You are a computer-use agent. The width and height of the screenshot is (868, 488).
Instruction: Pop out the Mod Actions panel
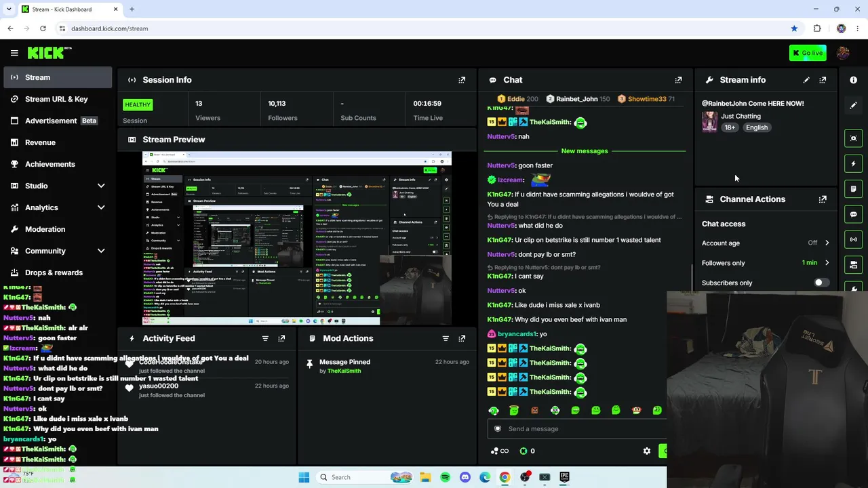462,338
